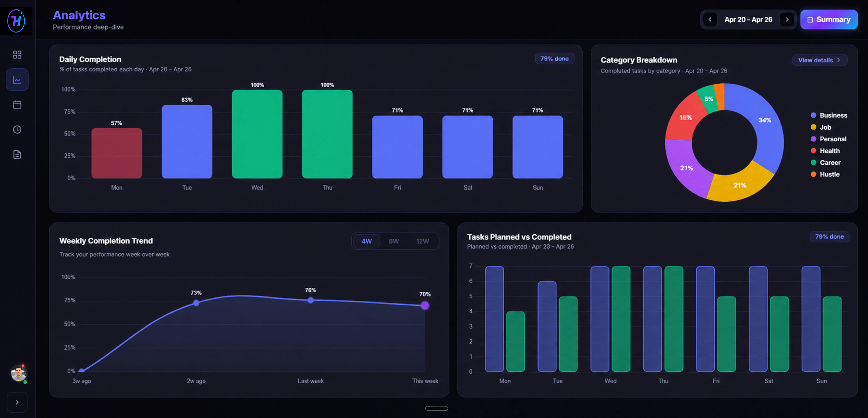The image size is (868, 418).
Task: Click the Apr 20 – Apr 26 date range
Action: 748,20
